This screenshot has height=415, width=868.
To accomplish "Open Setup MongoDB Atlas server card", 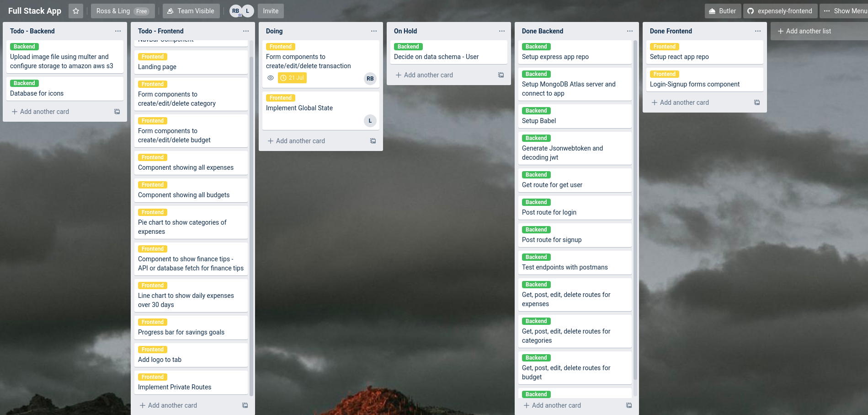I will (x=575, y=84).
